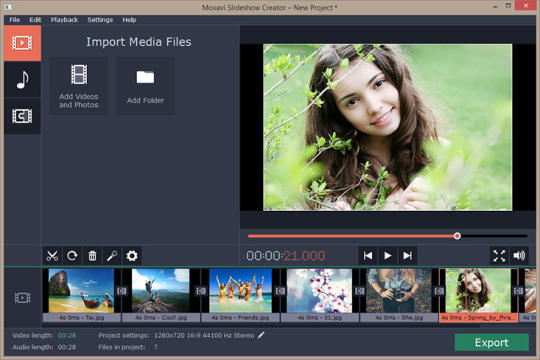This screenshot has width=540, height=360.
Task: Edit project settings with pencil icon
Action: [x=261, y=335]
